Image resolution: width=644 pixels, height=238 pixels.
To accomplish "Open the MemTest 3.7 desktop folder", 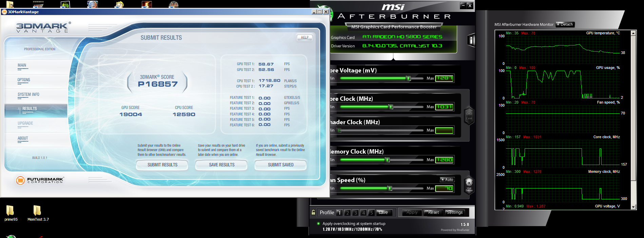I will 38,214.
